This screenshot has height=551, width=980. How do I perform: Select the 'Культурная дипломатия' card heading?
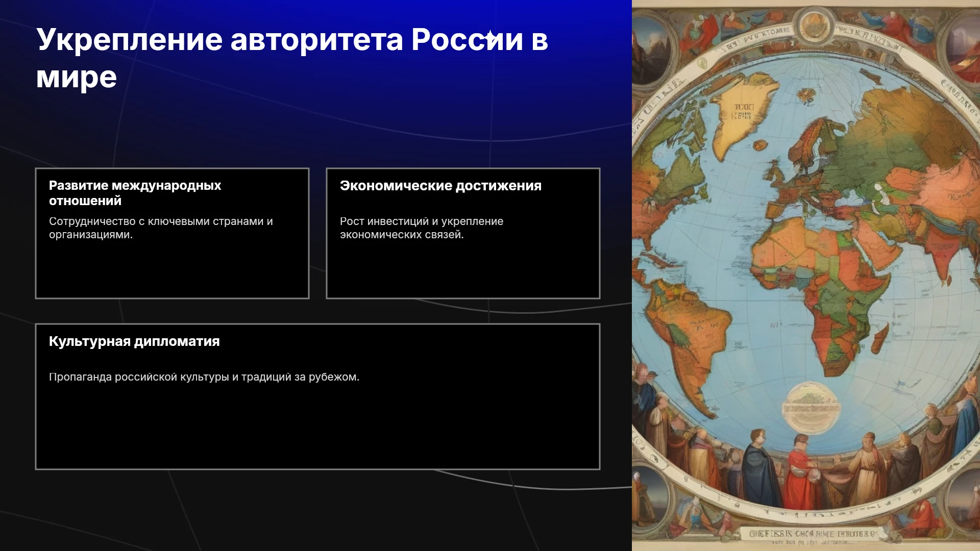point(134,341)
